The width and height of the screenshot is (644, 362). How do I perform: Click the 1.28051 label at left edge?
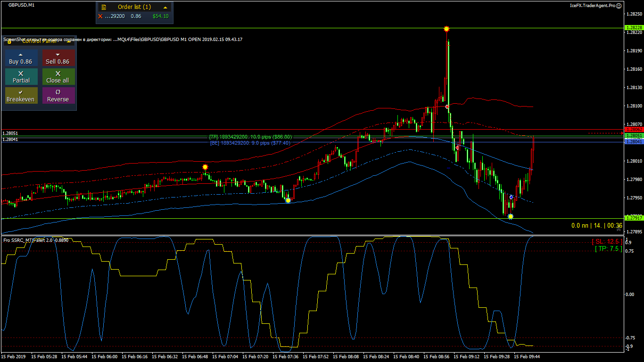tap(10, 133)
